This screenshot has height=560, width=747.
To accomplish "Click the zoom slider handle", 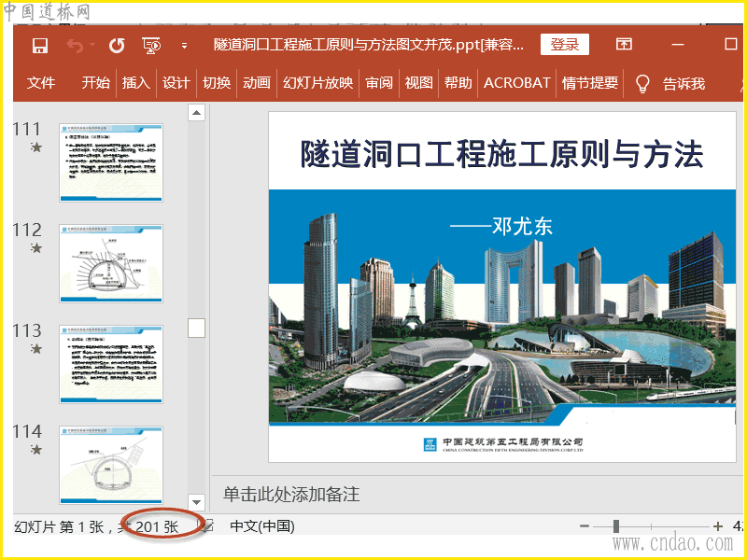I will pos(616,526).
